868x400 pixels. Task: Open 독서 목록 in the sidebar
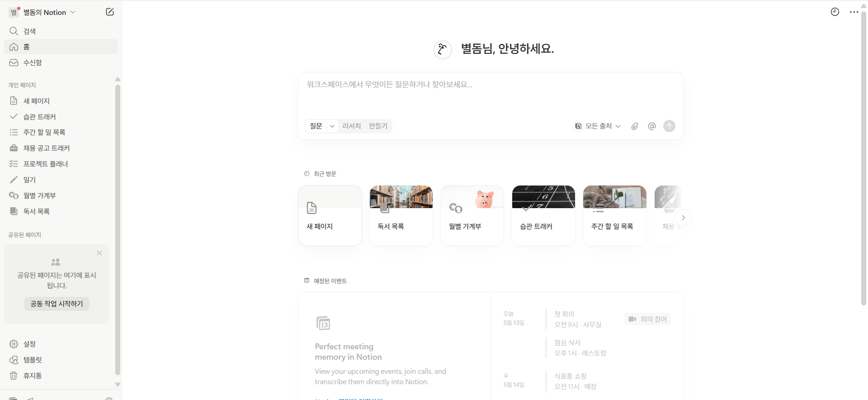point(60,211)
